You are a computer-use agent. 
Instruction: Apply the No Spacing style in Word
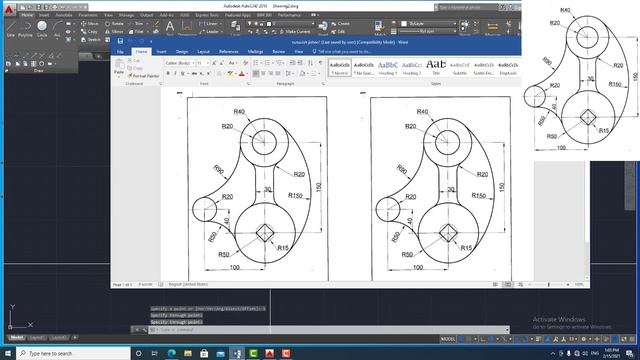(x=363, y=68)
